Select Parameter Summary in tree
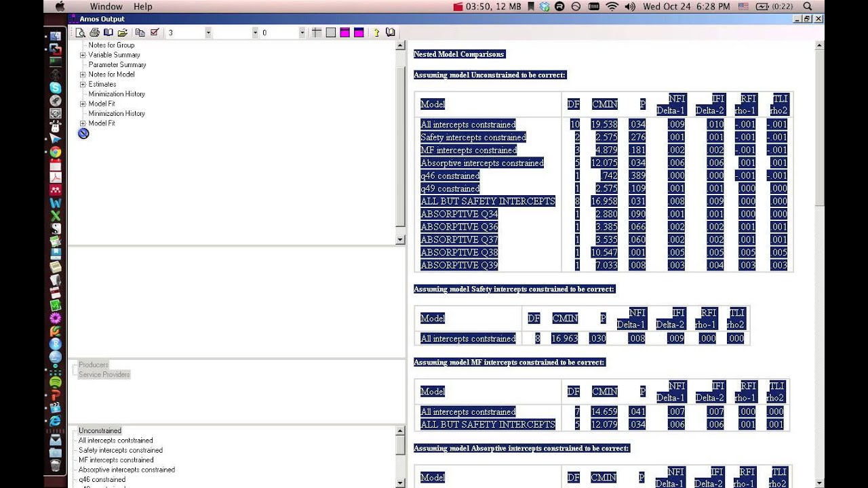This screenshot has height=488, width=868. pos(117,65)
